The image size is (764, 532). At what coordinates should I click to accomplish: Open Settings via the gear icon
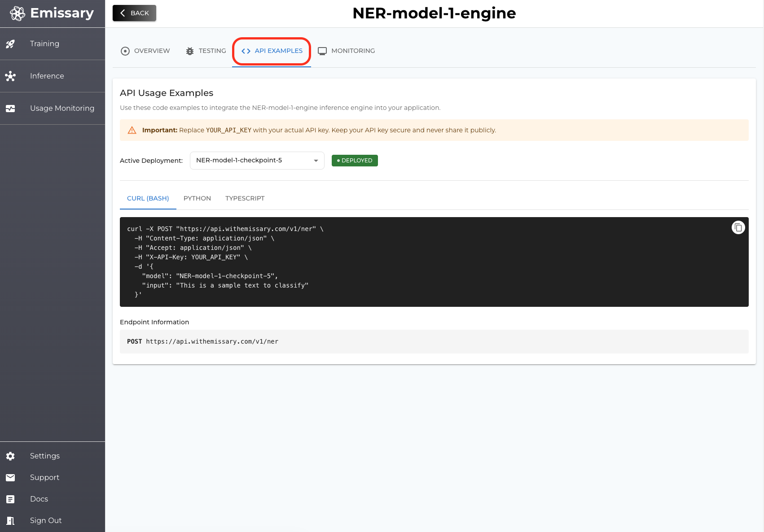10,456
